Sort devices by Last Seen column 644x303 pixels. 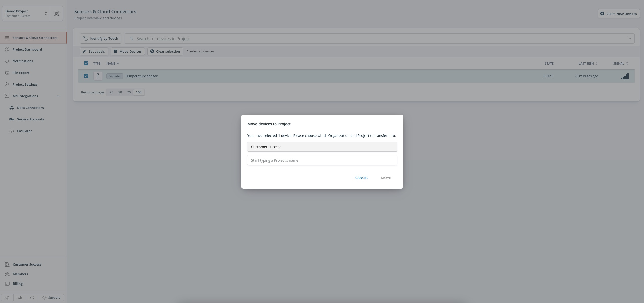point(588,64)
